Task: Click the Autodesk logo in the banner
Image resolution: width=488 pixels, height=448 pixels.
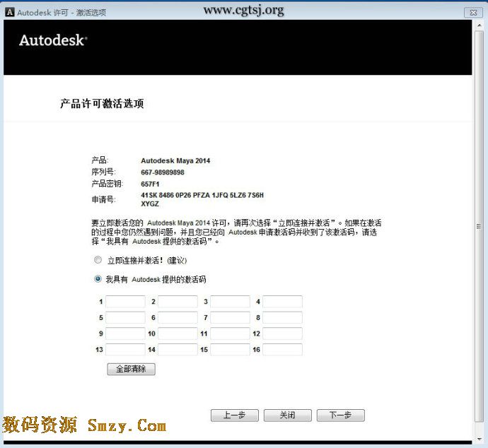Action: click(53, 40)
